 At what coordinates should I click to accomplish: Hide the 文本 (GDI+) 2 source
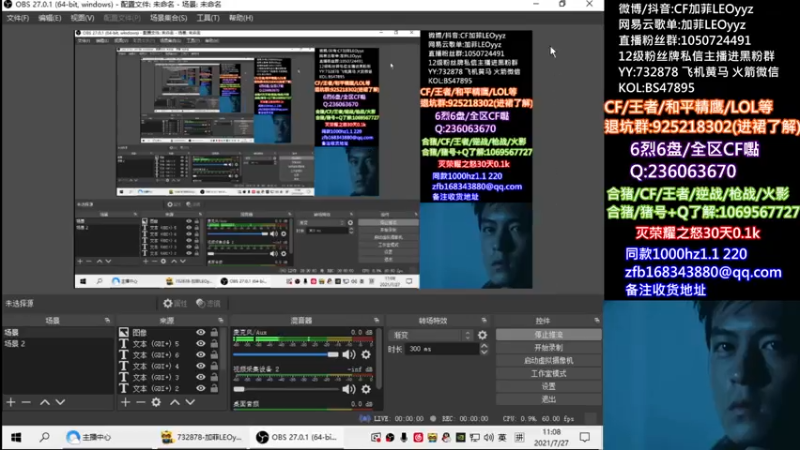[x=201, y=388]
